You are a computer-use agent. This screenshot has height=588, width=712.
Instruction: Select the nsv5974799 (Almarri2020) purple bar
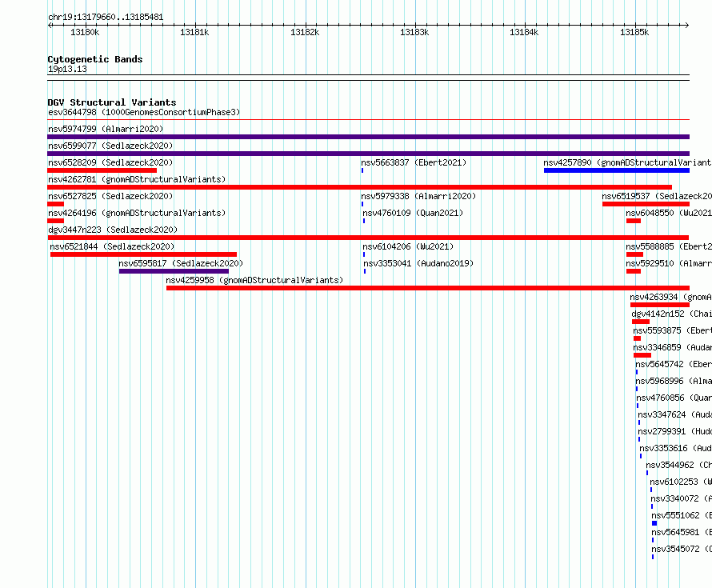click(x=368, y=137)
